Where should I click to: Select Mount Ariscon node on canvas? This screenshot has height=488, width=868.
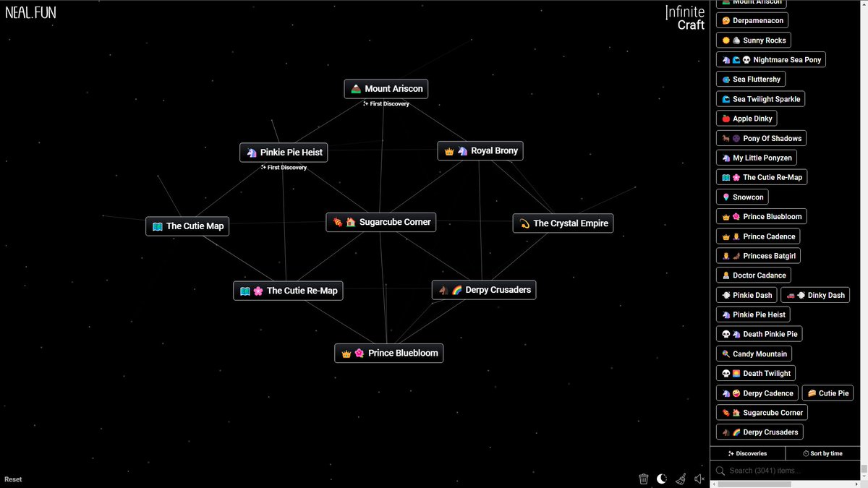386,89
